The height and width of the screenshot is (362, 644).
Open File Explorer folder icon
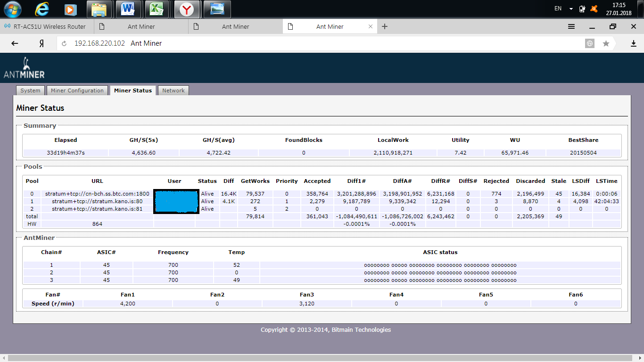[x=99, y=9]
